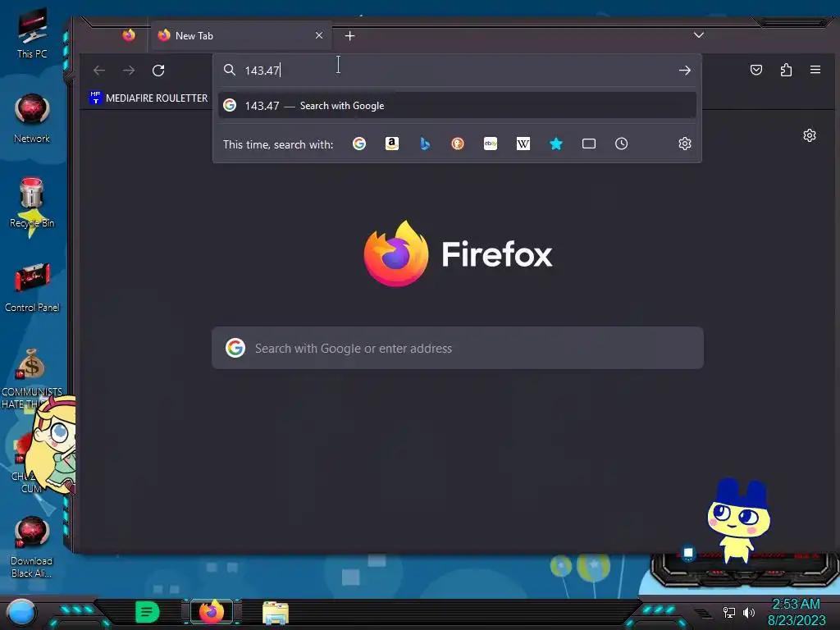Open Download Black Ali... desktop shortcut
The height and width of the screenshot is (630, 840).
click(x=32, y=547)
